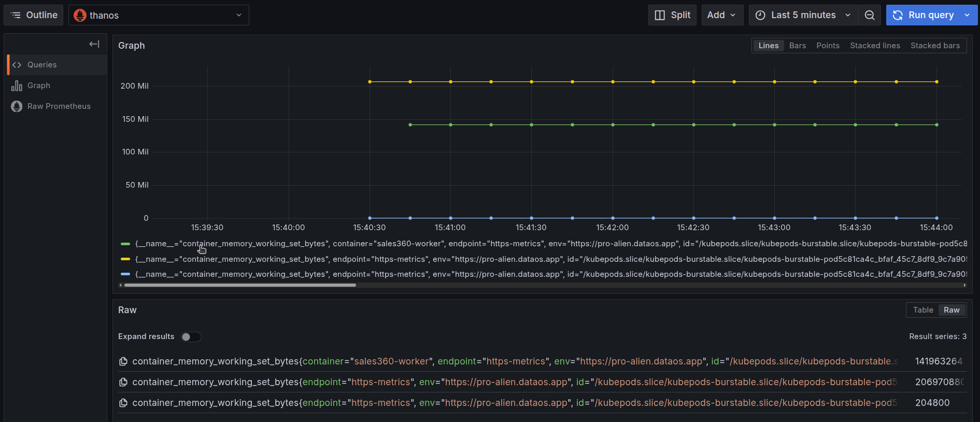980x422 pixels.
Task: Select the Points graph style tab
Action: pos(828,46)
